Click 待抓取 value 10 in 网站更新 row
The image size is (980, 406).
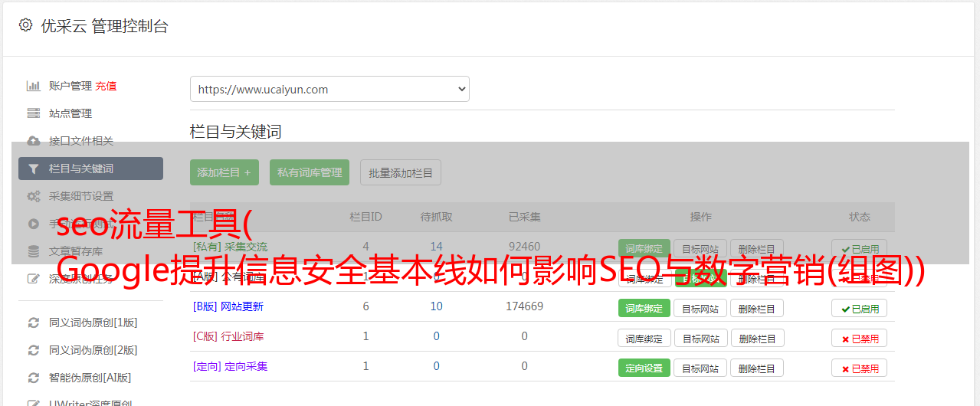click(436, 306)
